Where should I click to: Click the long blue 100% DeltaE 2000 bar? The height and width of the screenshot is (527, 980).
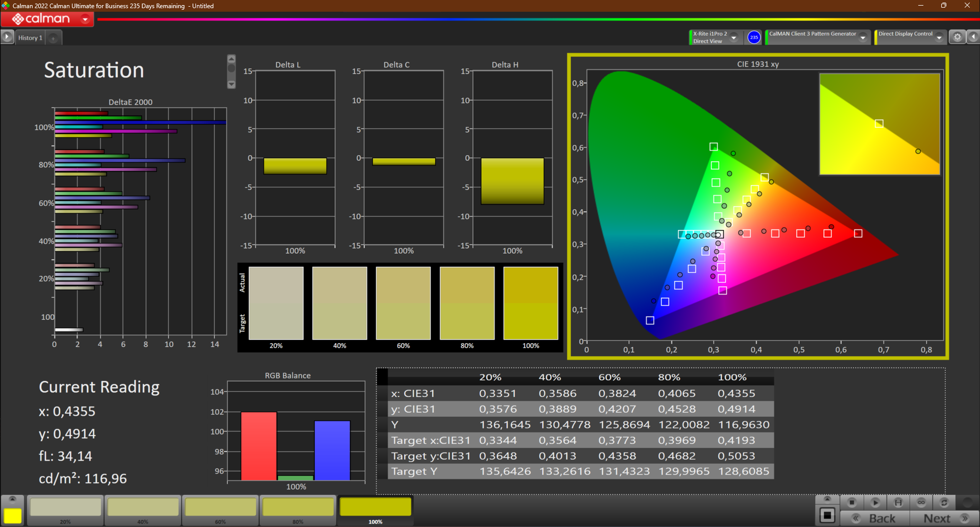coord(140,122)
